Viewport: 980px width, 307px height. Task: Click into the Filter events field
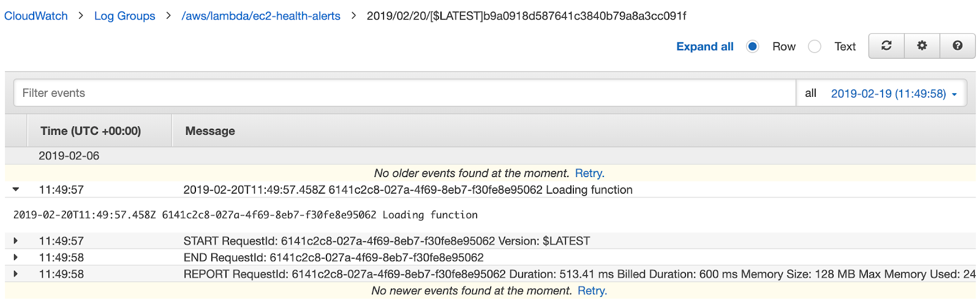404,93
